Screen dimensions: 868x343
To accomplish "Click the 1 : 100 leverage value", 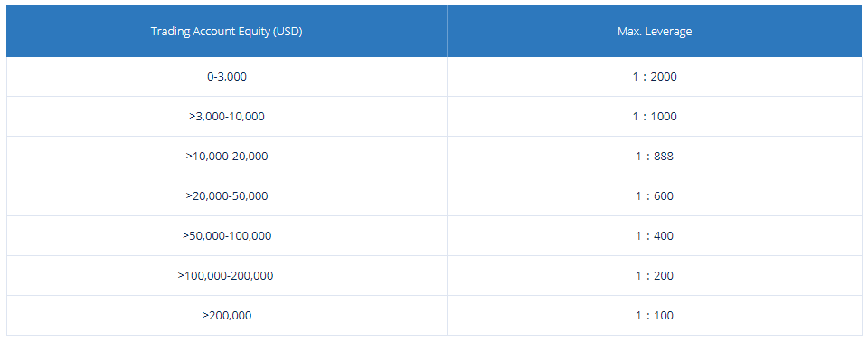I will click(x=655, y=316).
